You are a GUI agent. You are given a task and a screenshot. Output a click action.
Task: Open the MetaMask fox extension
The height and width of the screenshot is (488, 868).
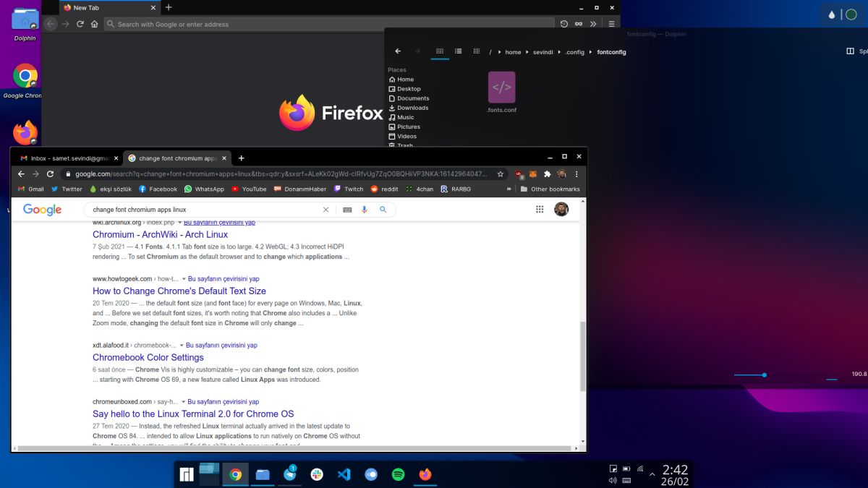pos(533,174)
